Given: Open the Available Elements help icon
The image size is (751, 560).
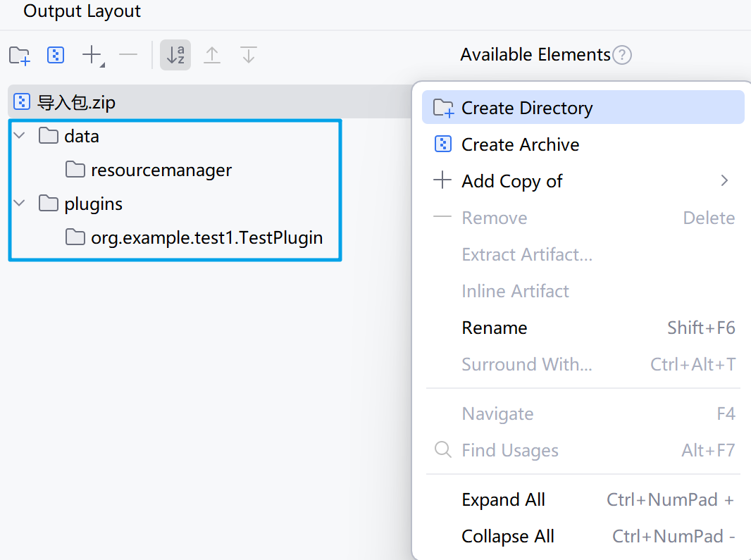Looking at the screenshot, I should [621, 55].
